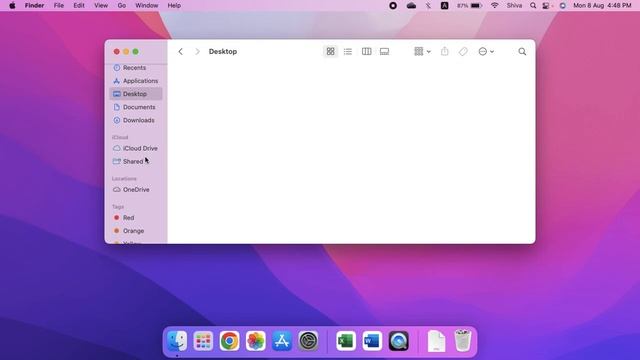Open System Preferences from the Dock
The image size is (640, 360).
click(308, 341)
